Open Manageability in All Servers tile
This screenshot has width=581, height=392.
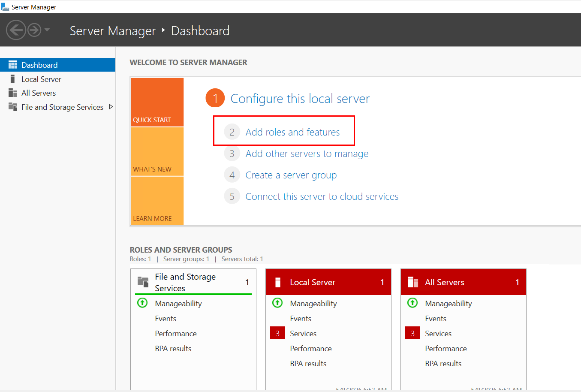tap(449, 304)
